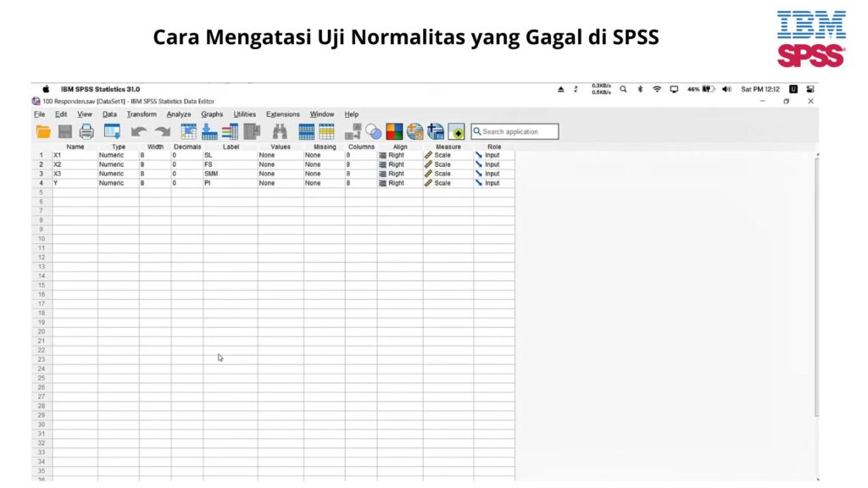Viewport: 868px width, 488px height.
Task: Click the Search application field
Action: pyautogui.click(x=515, y=131)
